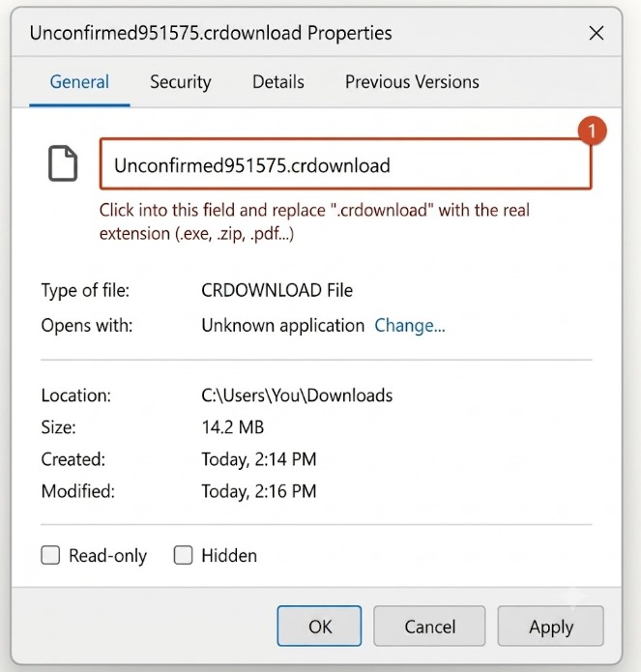
Task: Enable the Hidden attribute checkbox
Action: tap(183, 555)
